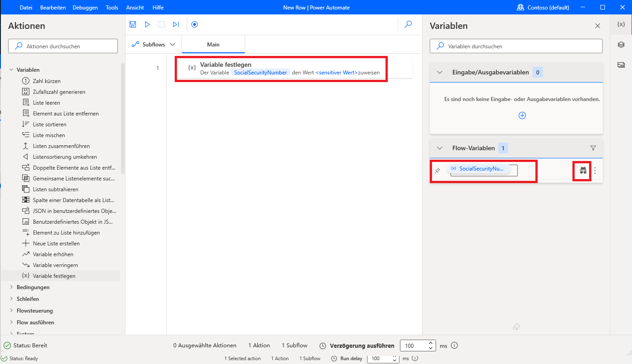Click SocialSecurityNumber chip in Flow-Variablen
Screen dimensions: 632x364
(478, 169)
